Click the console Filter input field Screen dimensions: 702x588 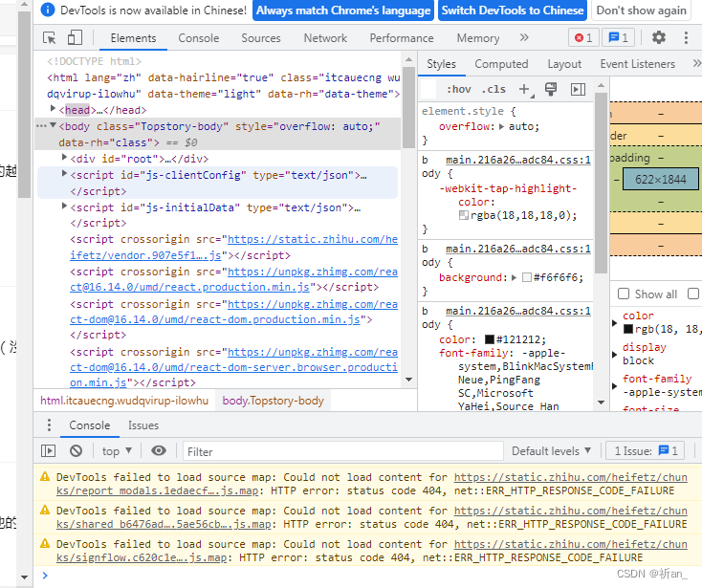click(x=343, y=451)
